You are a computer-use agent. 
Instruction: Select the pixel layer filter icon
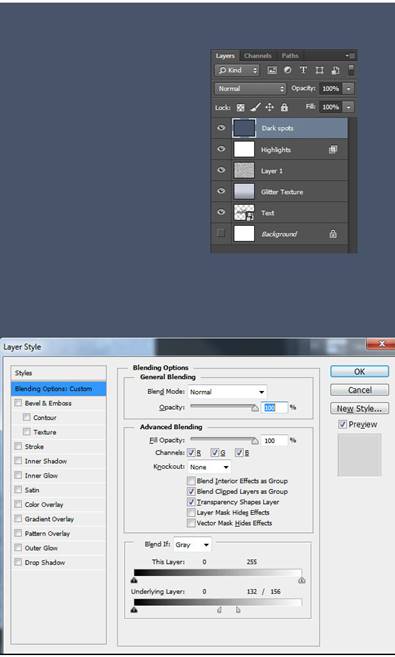[x=272, y=70]
